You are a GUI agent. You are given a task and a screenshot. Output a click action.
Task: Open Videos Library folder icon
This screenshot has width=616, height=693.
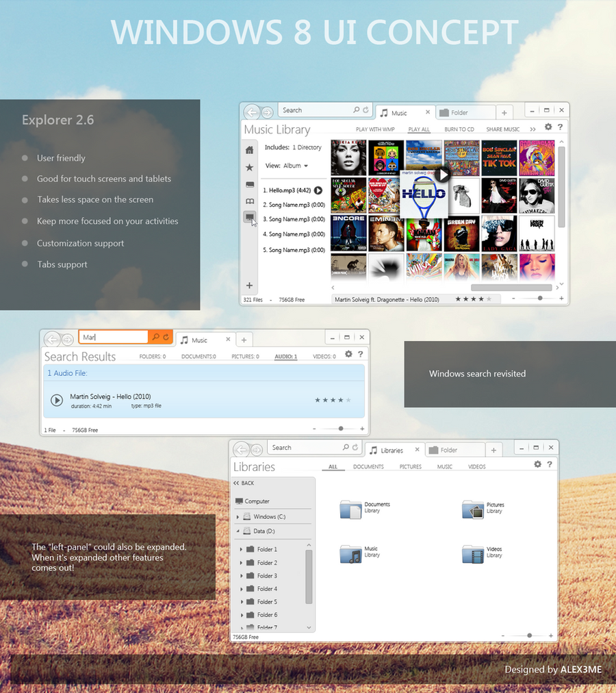pyautogui.click(x=473, y=554)
